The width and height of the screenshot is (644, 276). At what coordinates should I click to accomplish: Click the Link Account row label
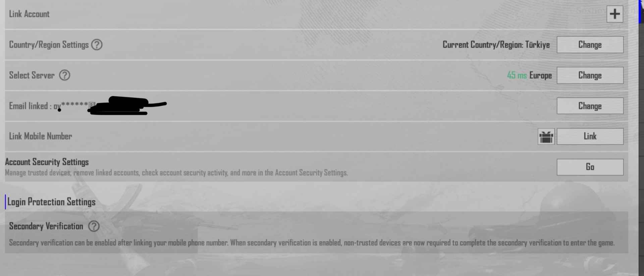pyautogui.click(x=29, y=14)
